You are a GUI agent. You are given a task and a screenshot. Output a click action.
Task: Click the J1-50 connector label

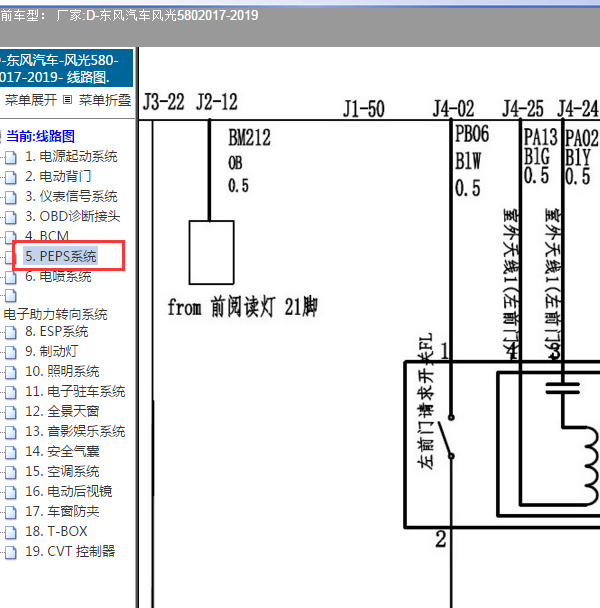[x=364, y=109]
